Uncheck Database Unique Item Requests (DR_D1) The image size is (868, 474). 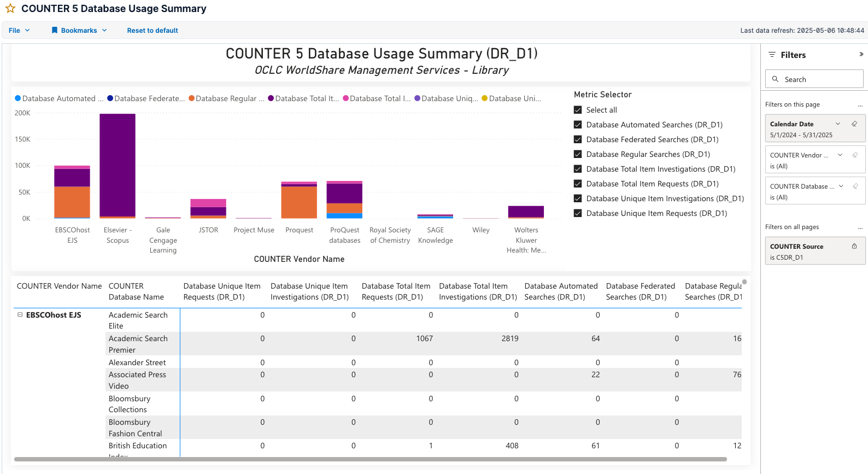(x=578, y=213)
